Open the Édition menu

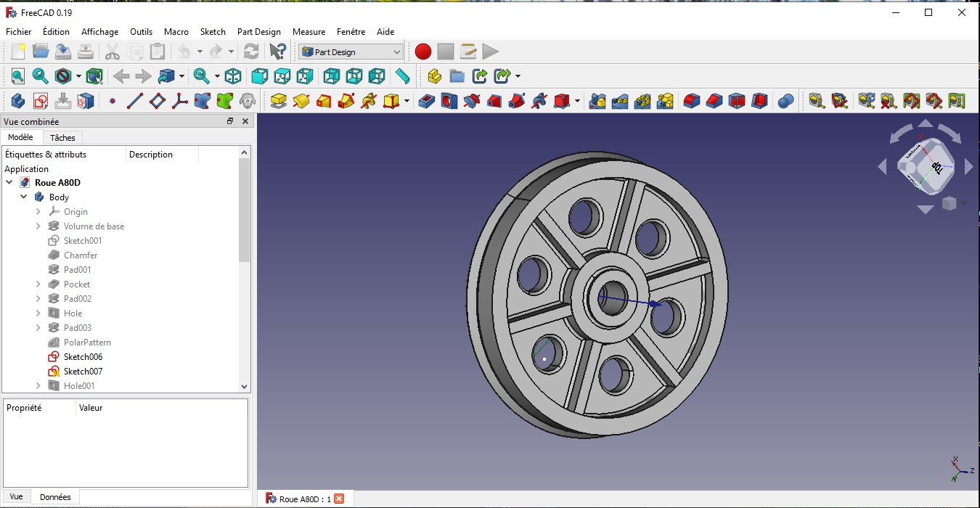(56, 32)
